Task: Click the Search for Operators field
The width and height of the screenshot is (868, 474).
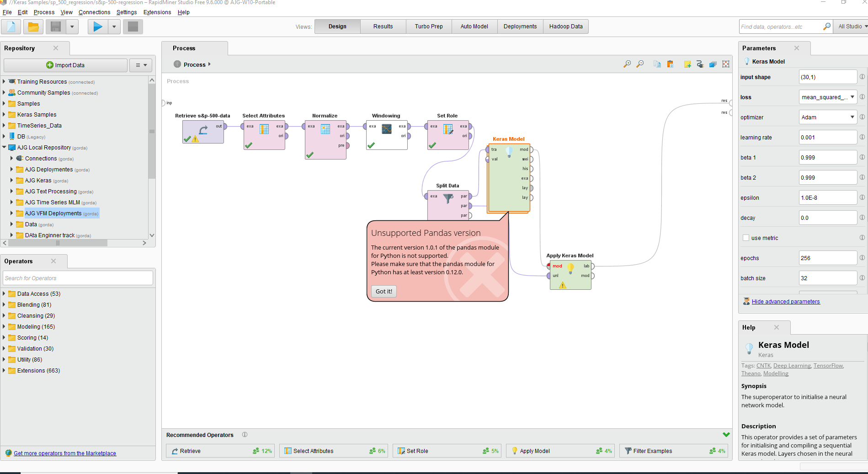Action: tap(78, 278)
